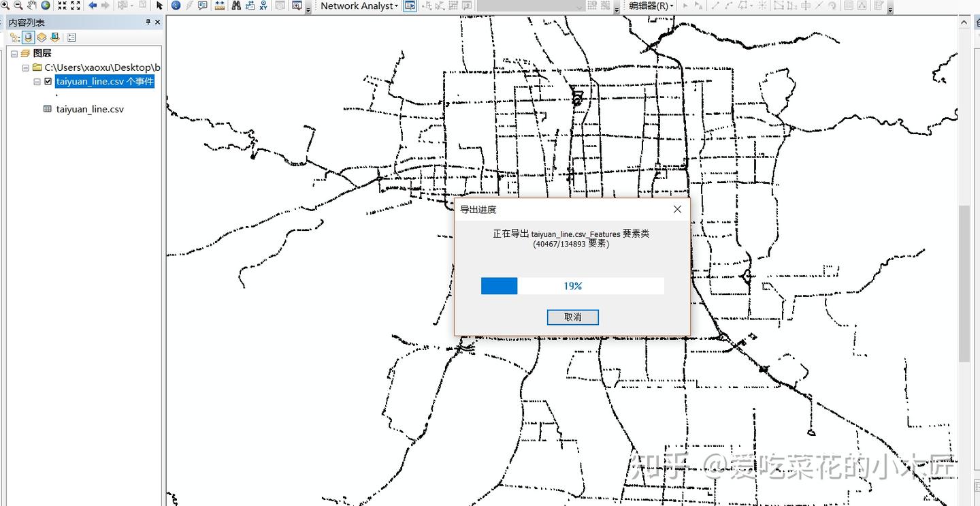Click the Fixed Zoom In icon

[x=62, y=5]
